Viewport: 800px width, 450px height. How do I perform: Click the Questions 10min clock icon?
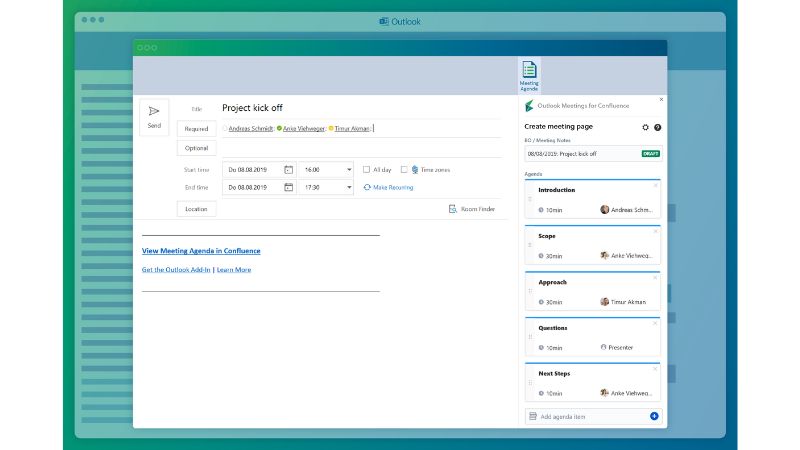541,347
